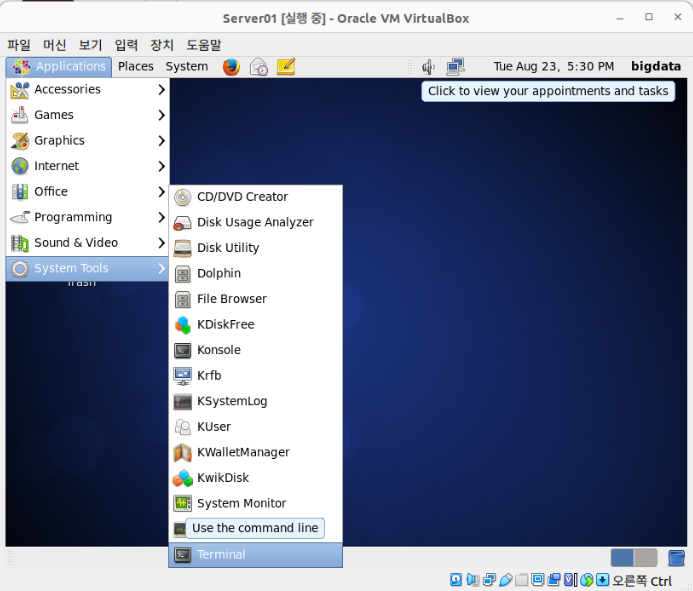This screenshot has width=693, height=591.
Task: Open the volume control speaker icon
Action: click(x=428, y=67)
